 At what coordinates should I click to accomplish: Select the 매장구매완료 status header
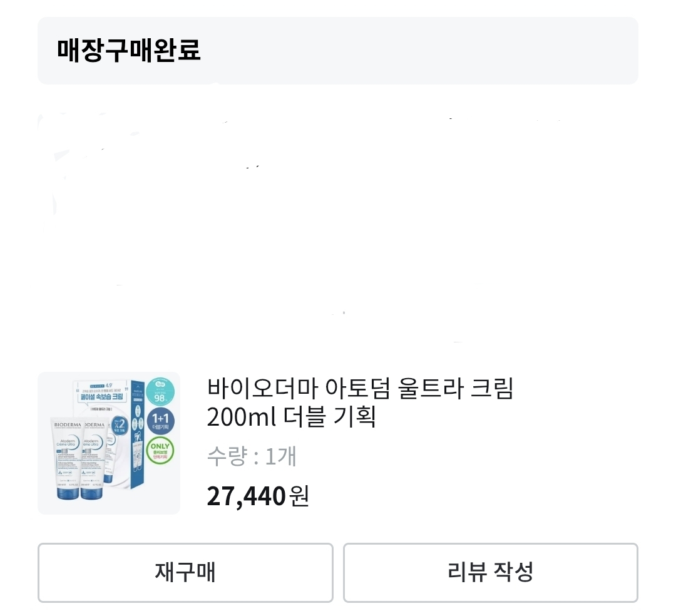click(x=128, y=51)
